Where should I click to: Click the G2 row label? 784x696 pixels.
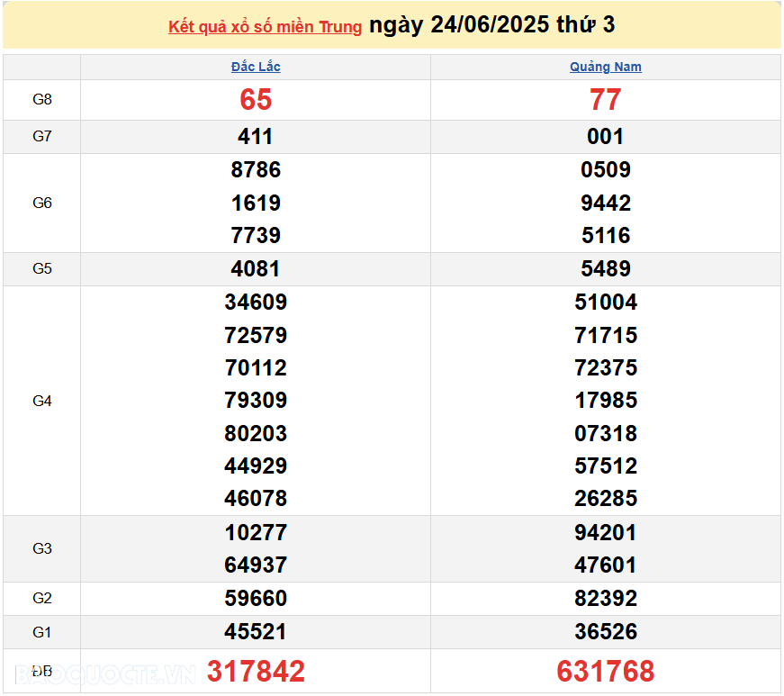tap(42, 599)
